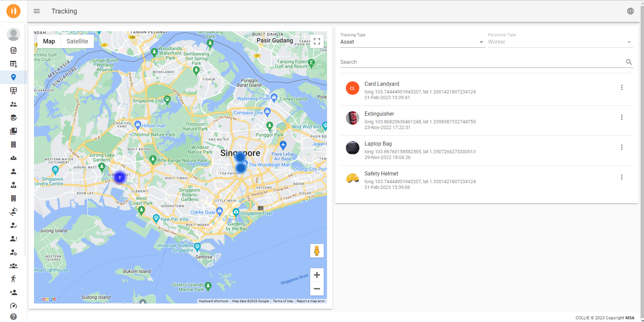Open the person-sync arrows sidebar icon

click(x=13, y=212)
